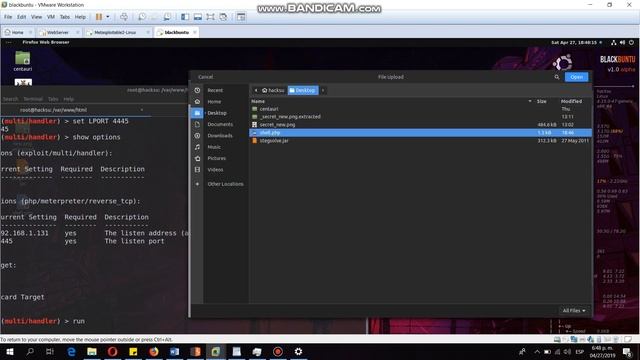
Task: Send Ctrl+Alt+Del toolbar icon
Action: pyautogui.click(x=124, y=17)
